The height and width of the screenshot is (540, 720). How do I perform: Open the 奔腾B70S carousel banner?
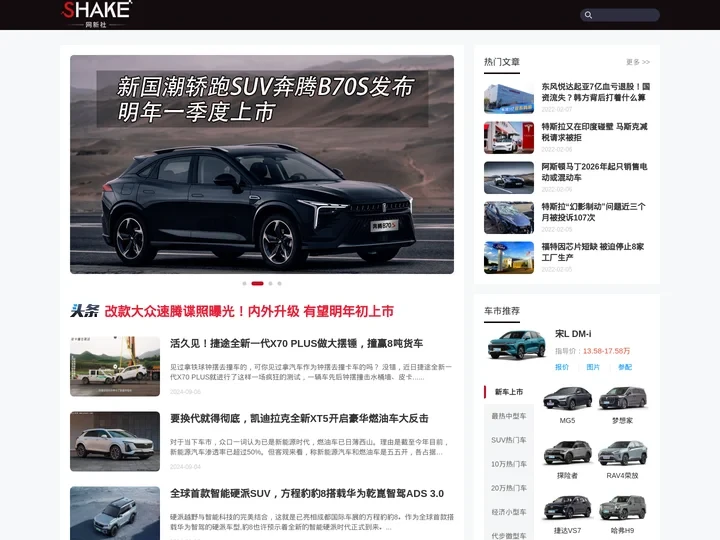pyautogui.click(x=262, y=164)
